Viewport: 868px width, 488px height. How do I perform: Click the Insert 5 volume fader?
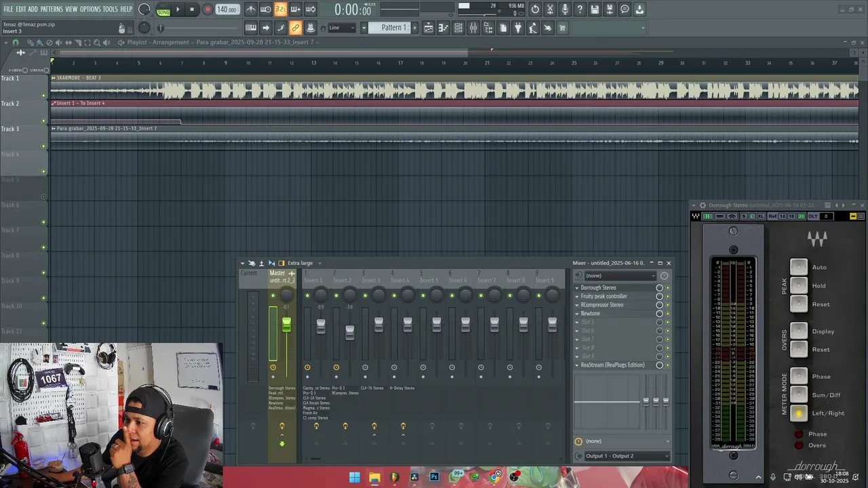(x=437, y=325)
